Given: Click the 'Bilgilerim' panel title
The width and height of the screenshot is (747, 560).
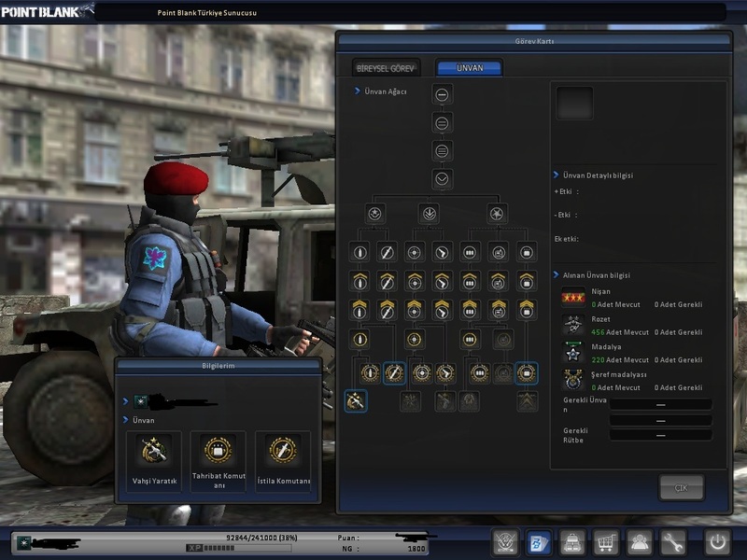Looking at the screenshot, I should click(218, 366).
